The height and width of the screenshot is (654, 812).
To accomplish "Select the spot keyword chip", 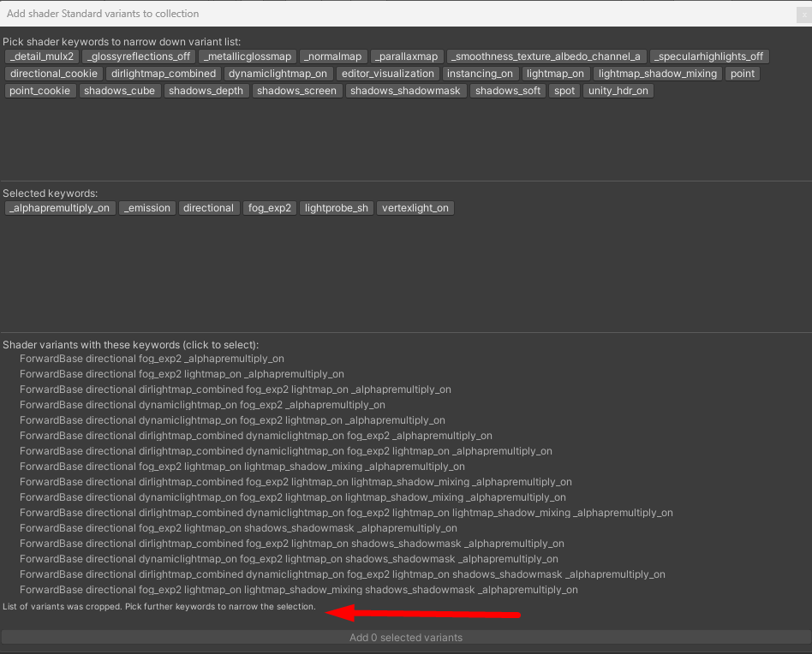I will [x=564, y=91].
